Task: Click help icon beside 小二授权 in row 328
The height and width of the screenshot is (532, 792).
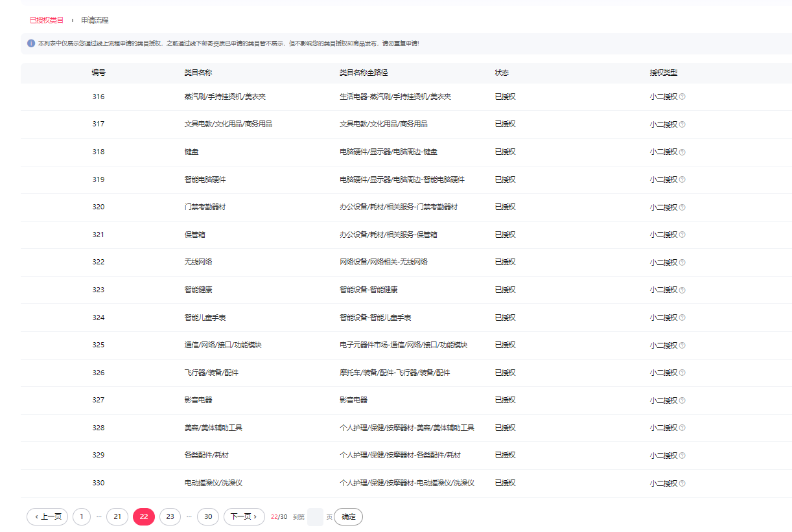Action: click(682, 428)
